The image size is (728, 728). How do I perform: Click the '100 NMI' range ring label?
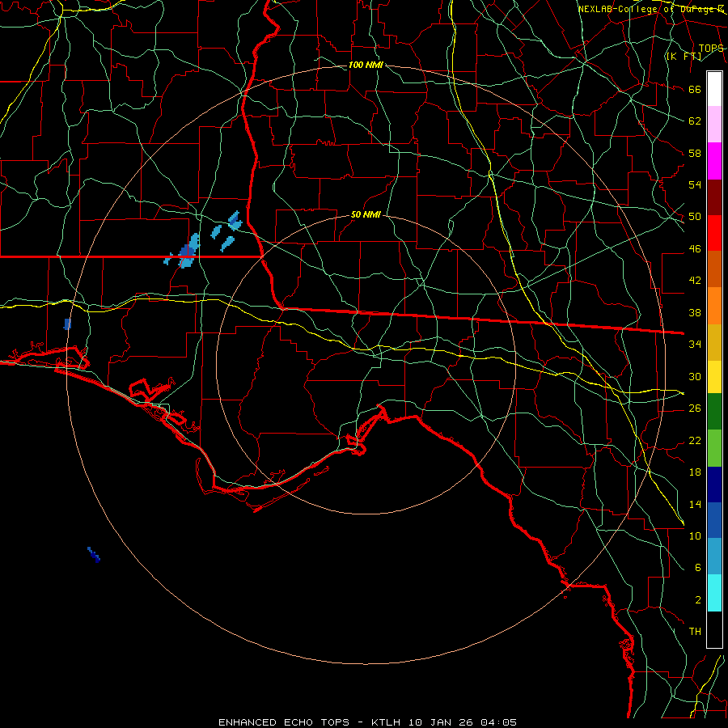tap(366, 65)
